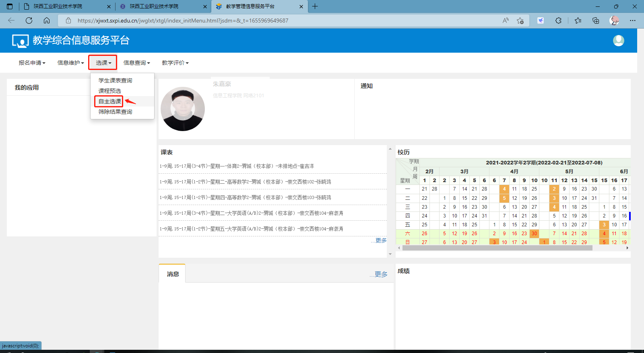Screen dimensions: 644x353
Task: Click the browser refresh icon
Action: click(29, 21)
